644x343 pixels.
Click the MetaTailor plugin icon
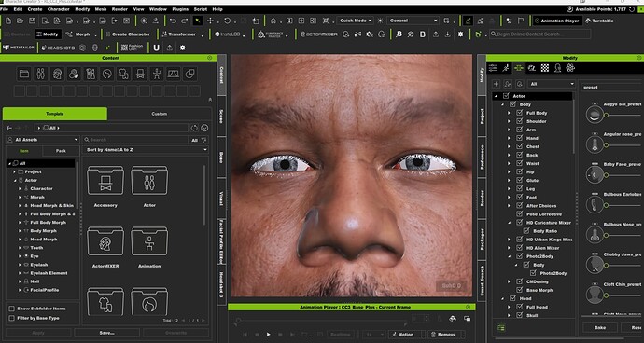(18, 48)
